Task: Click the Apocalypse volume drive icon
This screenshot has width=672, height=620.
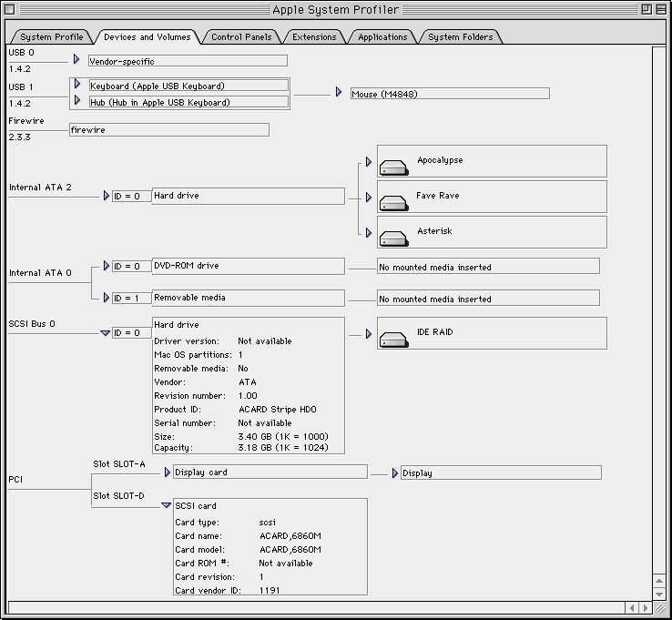Action: click(393, 168)
